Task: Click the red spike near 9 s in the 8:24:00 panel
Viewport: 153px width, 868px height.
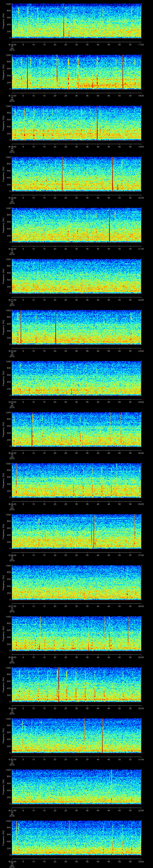Action: tap(32, 429)
